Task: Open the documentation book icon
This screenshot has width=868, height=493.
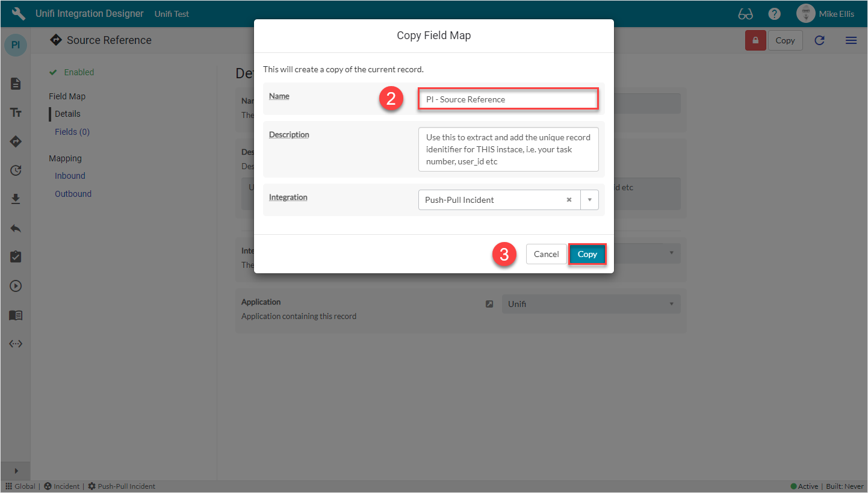Action: [16, 315]
